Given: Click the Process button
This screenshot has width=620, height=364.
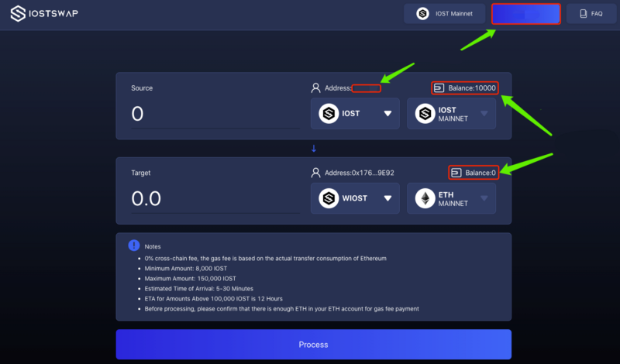Looking at the screenshot, I should coord(314,345).
